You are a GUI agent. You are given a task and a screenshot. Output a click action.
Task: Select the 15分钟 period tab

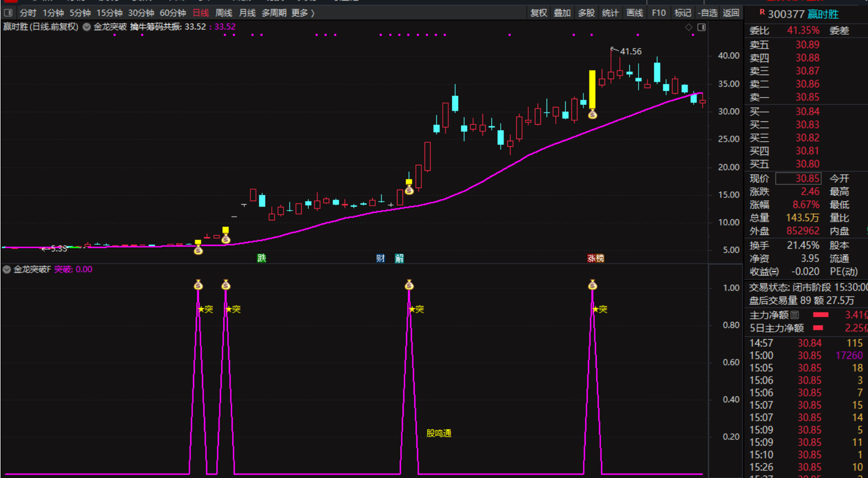pyautogui.click(x=109, y=13)
